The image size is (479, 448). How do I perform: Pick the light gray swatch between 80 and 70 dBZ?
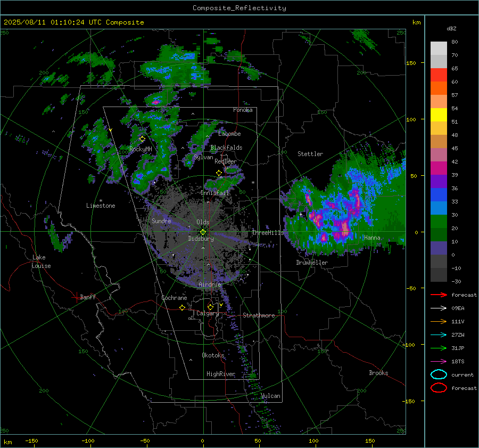click(439, 48)
